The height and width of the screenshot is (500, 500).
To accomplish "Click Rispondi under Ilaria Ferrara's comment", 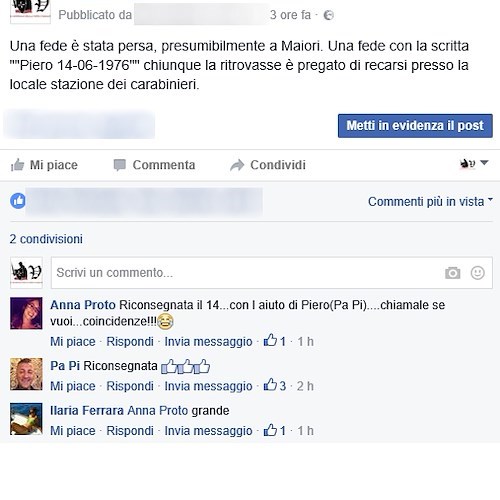I will [130, 431].
